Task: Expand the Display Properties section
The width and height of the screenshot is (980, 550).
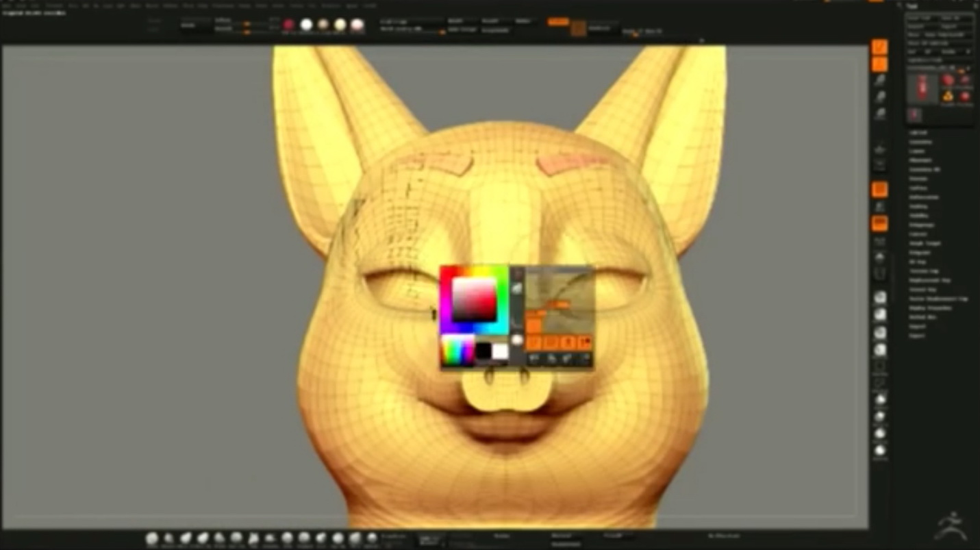Action: (x=931, y=308)
